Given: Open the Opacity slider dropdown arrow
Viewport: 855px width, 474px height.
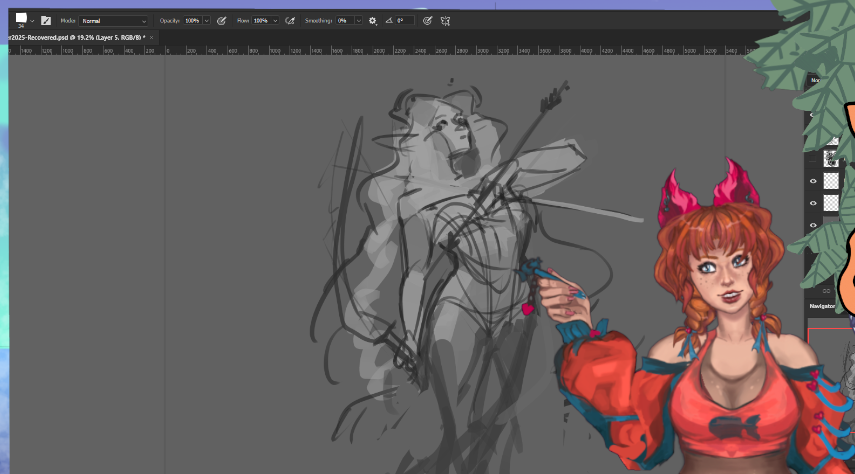Looking at the screenshot, I should tap(207, 21).
